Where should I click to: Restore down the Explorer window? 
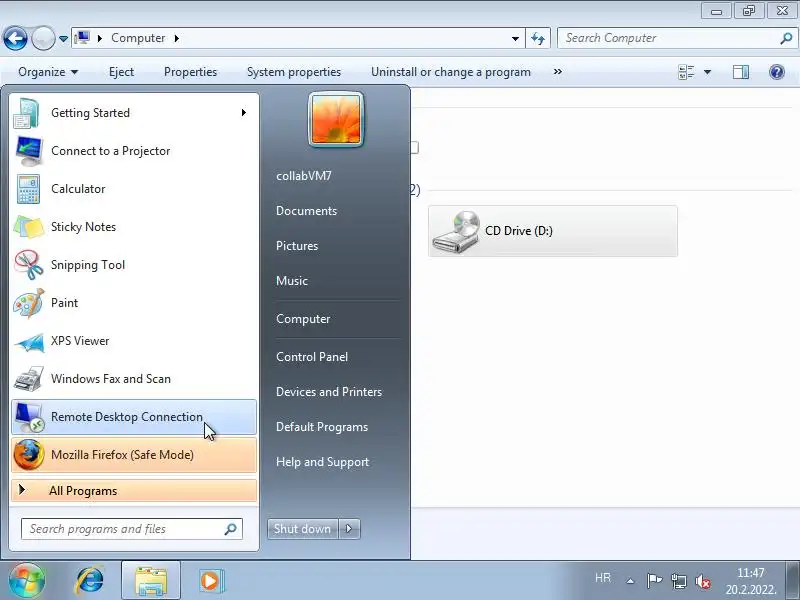(x=748, y=11)
